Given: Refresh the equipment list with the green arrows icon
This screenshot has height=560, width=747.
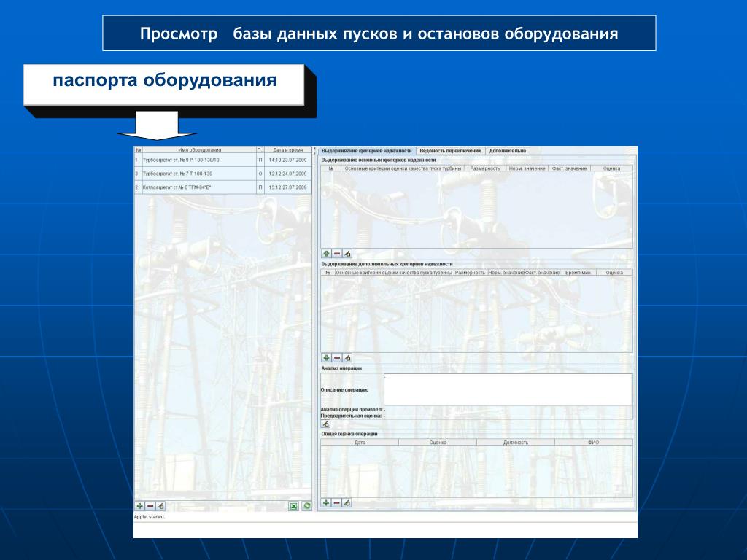Looking at the screenshot, I should pyautogui.click(x=307, y=506).
